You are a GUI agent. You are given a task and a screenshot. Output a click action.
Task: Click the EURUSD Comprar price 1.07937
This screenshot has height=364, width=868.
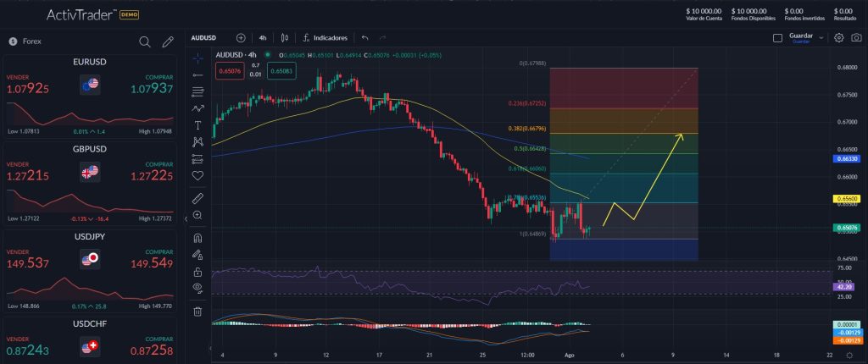152,88
